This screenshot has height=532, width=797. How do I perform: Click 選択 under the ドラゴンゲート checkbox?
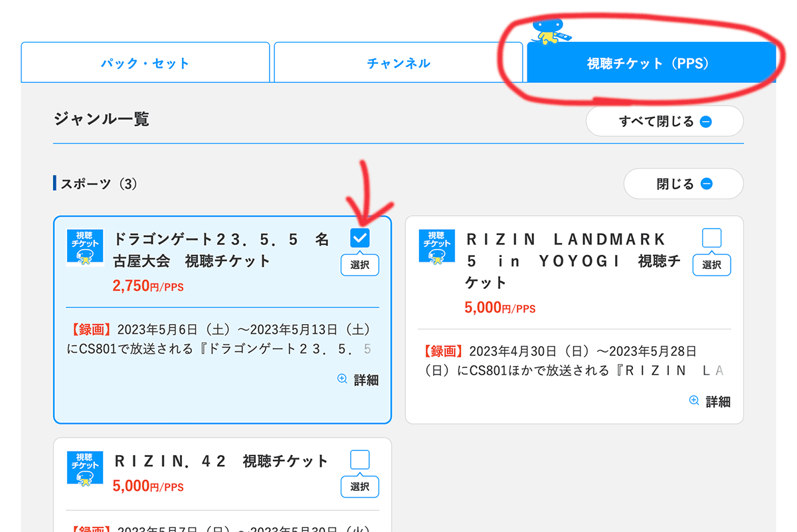[359, 265]
